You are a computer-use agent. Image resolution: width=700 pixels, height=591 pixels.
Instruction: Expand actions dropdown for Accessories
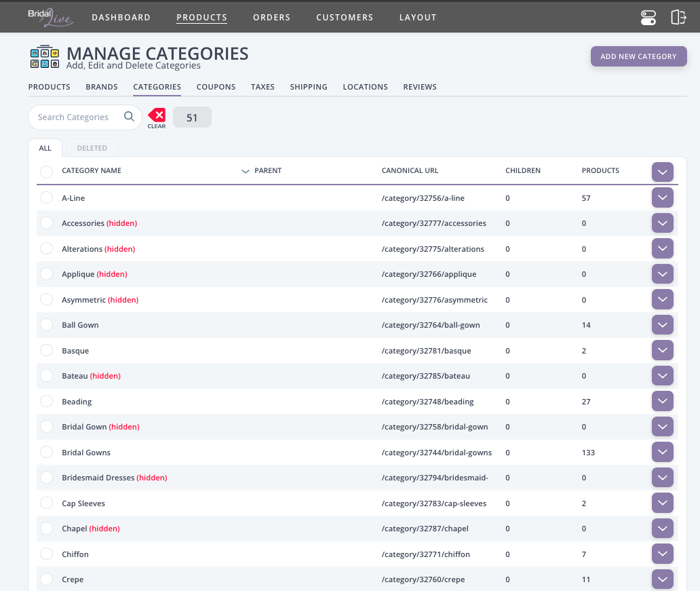663,223
